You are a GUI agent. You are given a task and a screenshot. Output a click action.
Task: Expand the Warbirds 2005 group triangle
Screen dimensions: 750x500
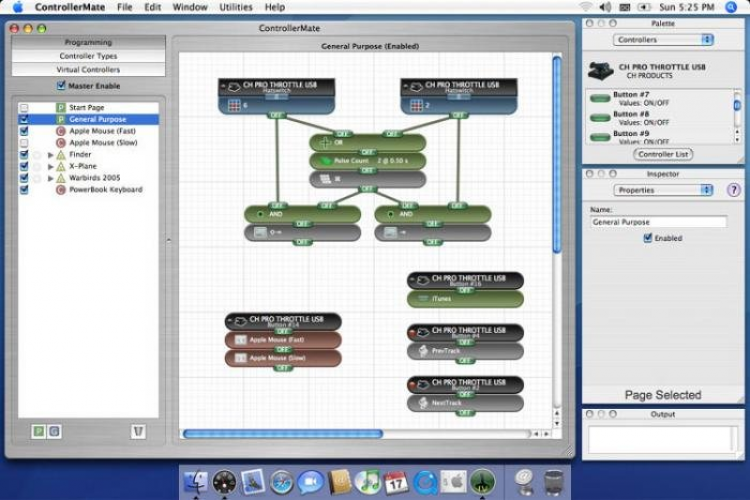pos(51,178)
